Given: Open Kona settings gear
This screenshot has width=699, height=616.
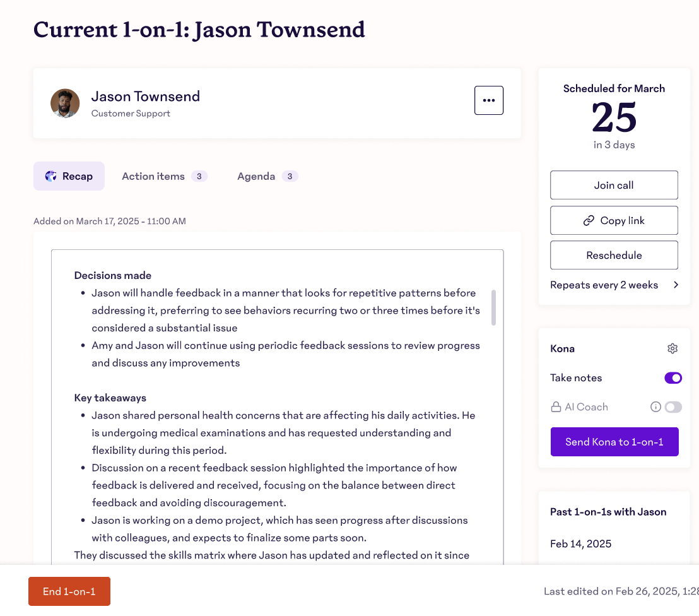Looking at the screenshot, I should click(673, 348).
